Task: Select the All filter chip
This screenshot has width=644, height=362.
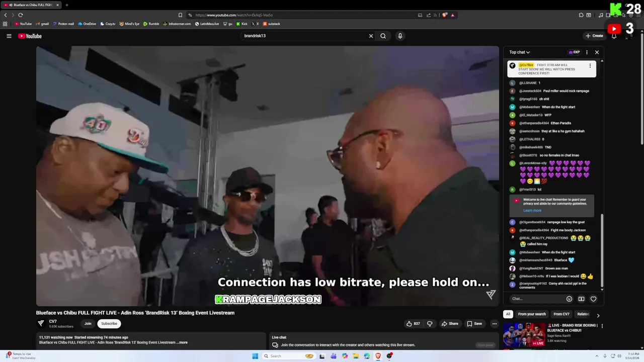Action: pyautogui.click(x=508, y=314)
